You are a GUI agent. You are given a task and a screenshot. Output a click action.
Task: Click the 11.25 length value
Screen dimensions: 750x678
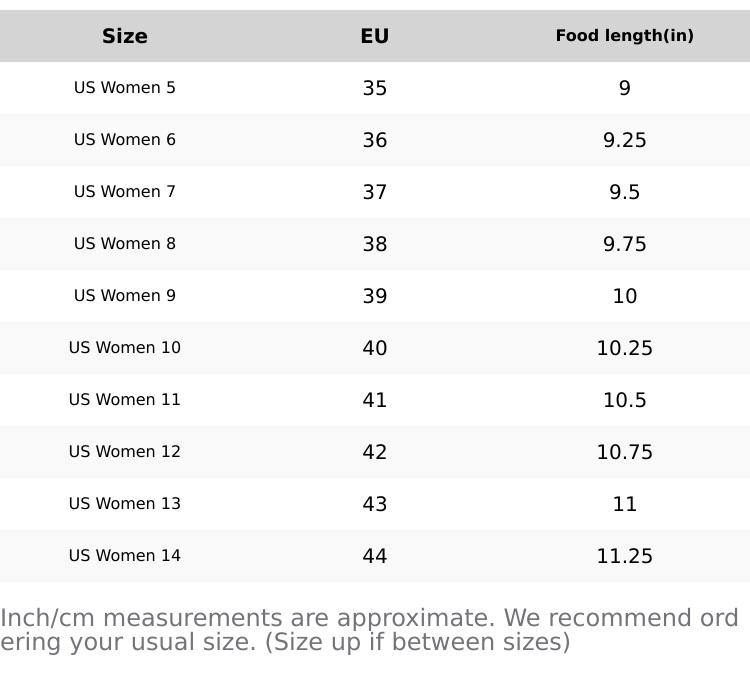[624, 556]
